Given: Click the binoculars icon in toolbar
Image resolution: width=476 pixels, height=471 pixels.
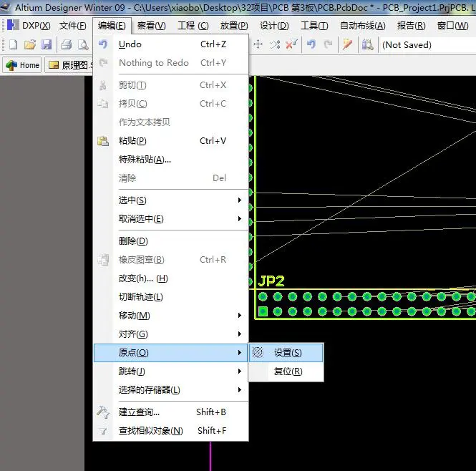Looking at the screenshot, I should pos(367,44).
